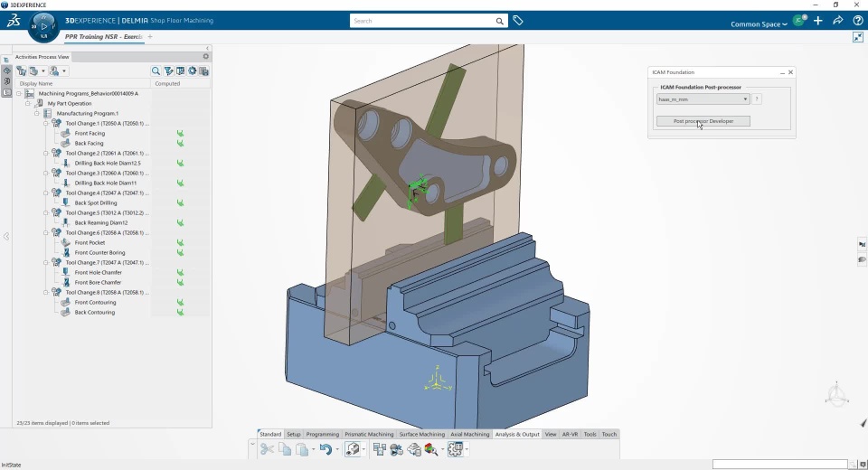868x470 pixels.
Task: Open the dropdown arrow next to Undo
Action: coord(336,449)
